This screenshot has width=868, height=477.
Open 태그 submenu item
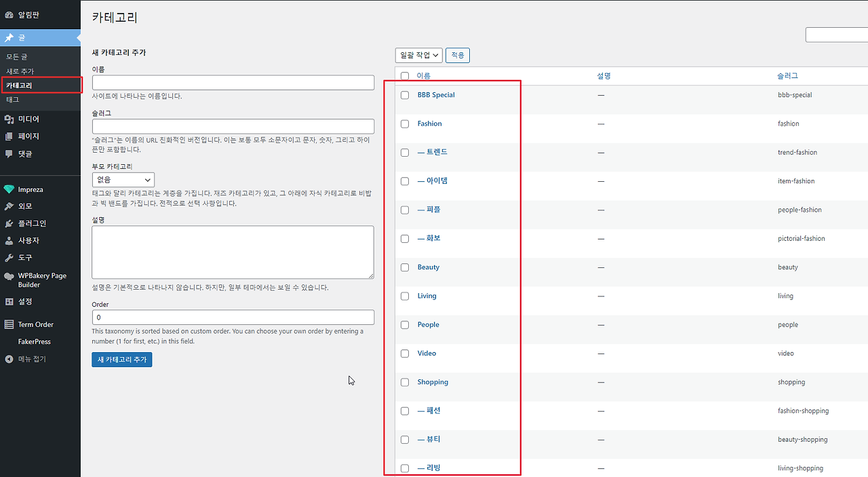(13, 100)
